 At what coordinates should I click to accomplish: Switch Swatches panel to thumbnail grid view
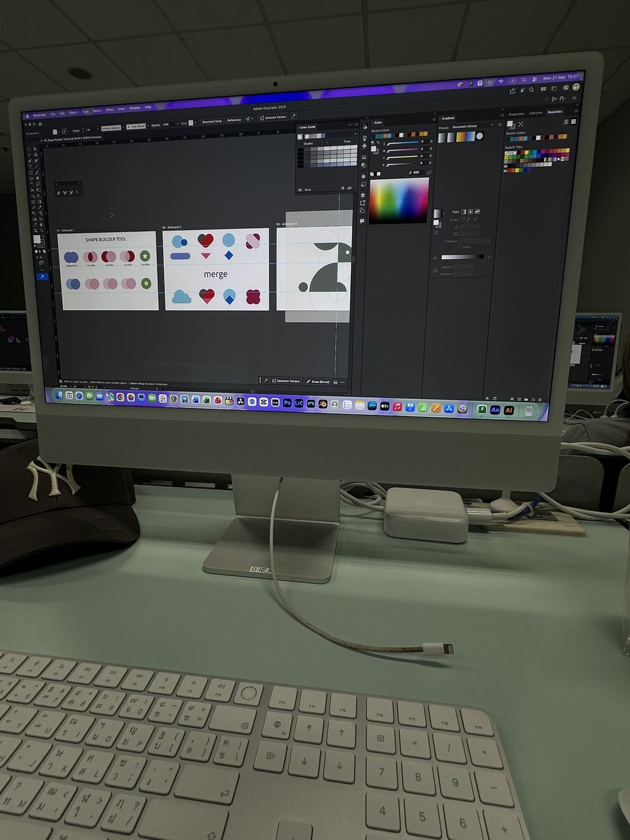click(573, 121)
